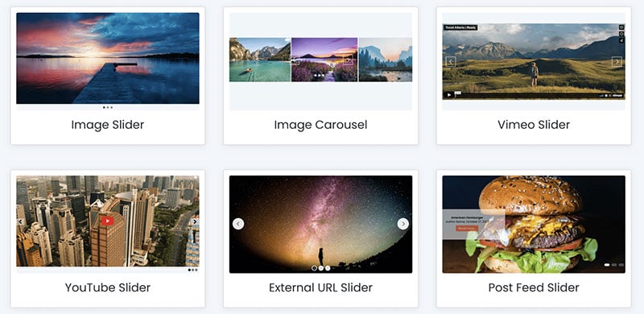Click the turquoise lake carousel thumbnail
The image size is (644, 314).
click(260, 60)
